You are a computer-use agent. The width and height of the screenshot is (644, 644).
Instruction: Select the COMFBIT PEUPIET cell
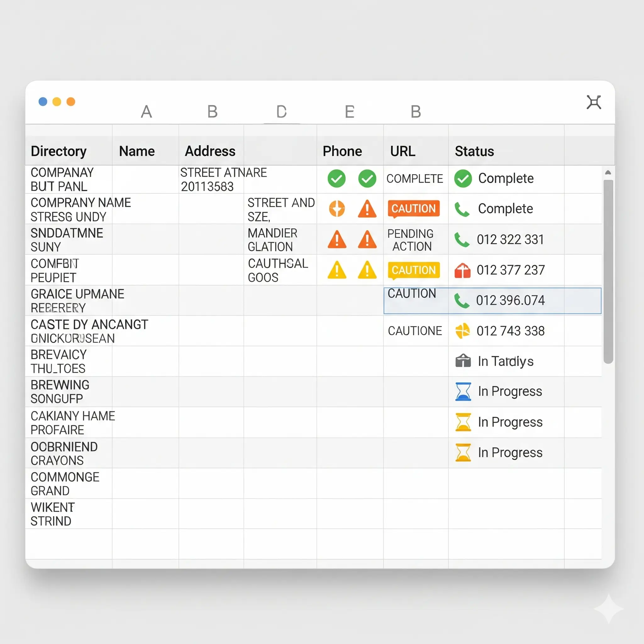tap(69, 270)
